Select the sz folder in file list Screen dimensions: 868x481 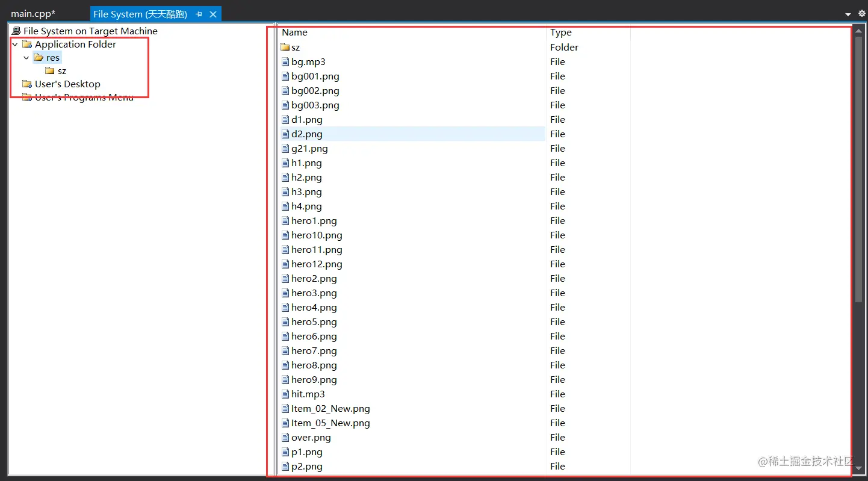pyautogui.click(x=296, y=47)
